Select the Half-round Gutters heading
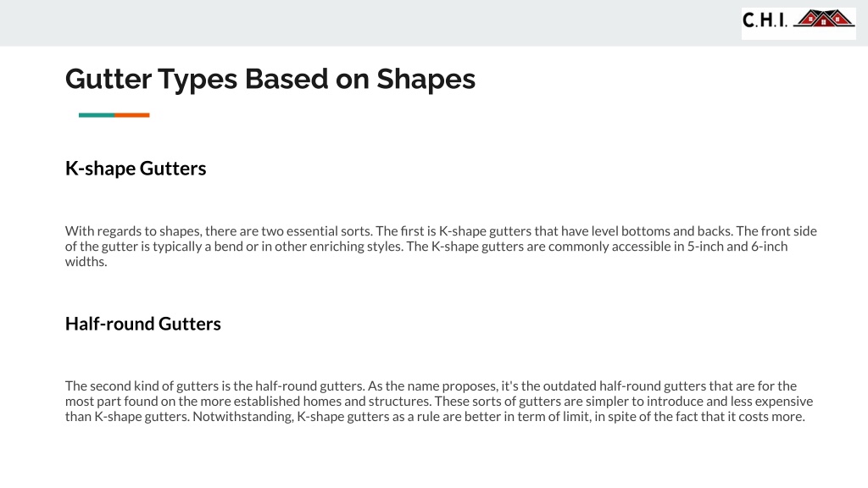 (x=142, y=324)
